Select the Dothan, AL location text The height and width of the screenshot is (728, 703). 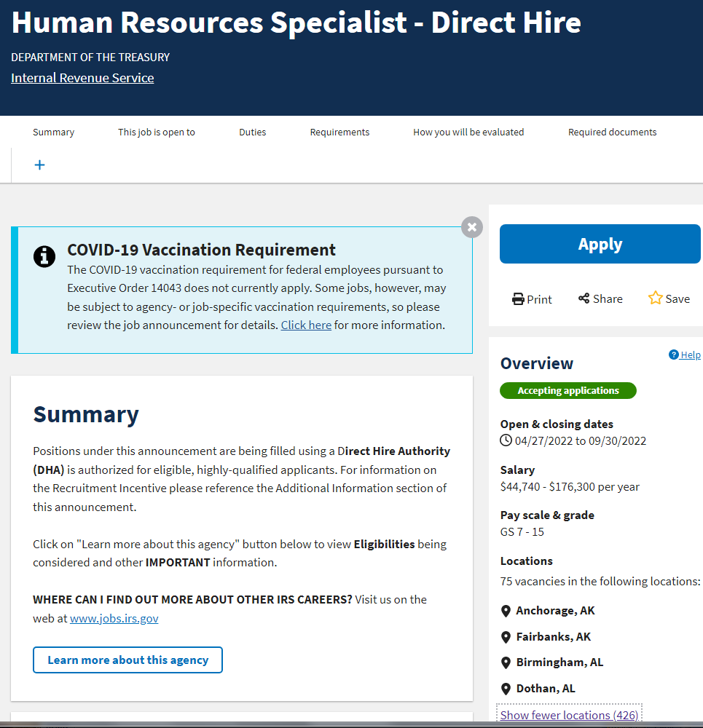[x=546, y=688]
